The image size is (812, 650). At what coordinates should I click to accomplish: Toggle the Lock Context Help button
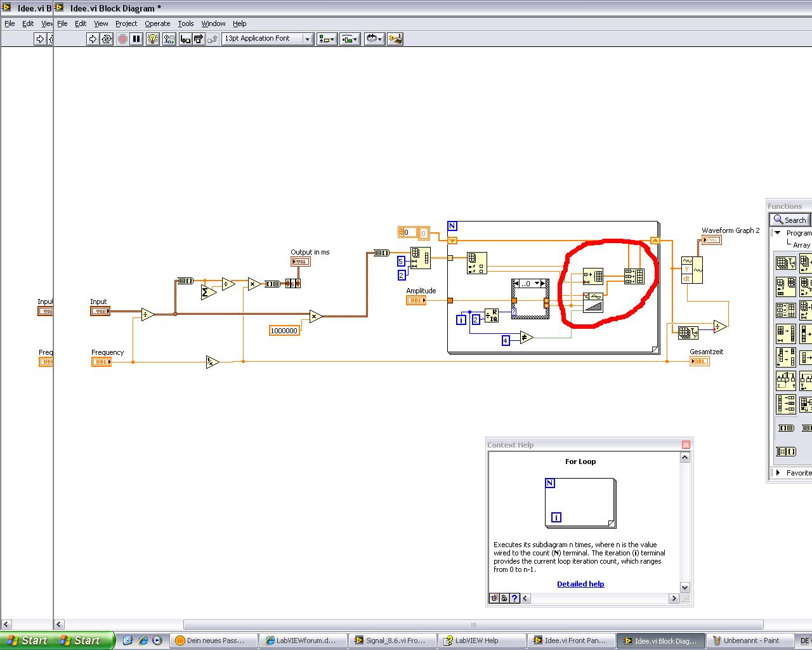pos(504,598)
